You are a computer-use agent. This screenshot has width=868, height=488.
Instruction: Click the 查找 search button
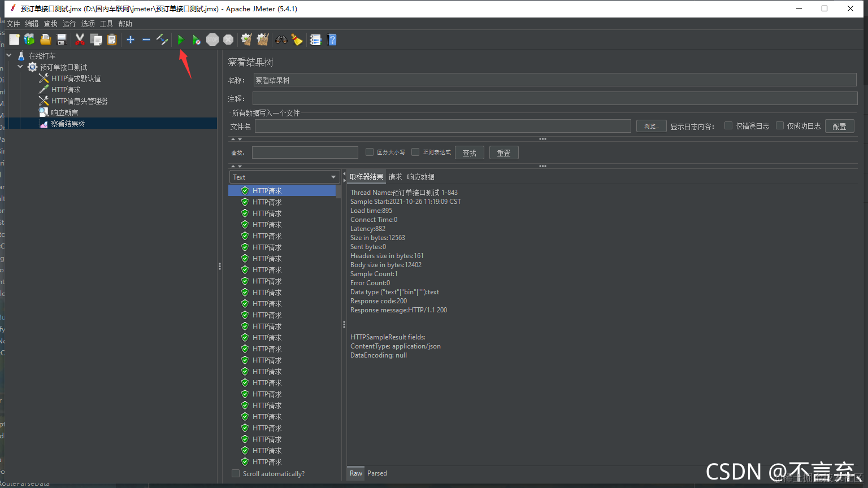click(x=469, y=152)
